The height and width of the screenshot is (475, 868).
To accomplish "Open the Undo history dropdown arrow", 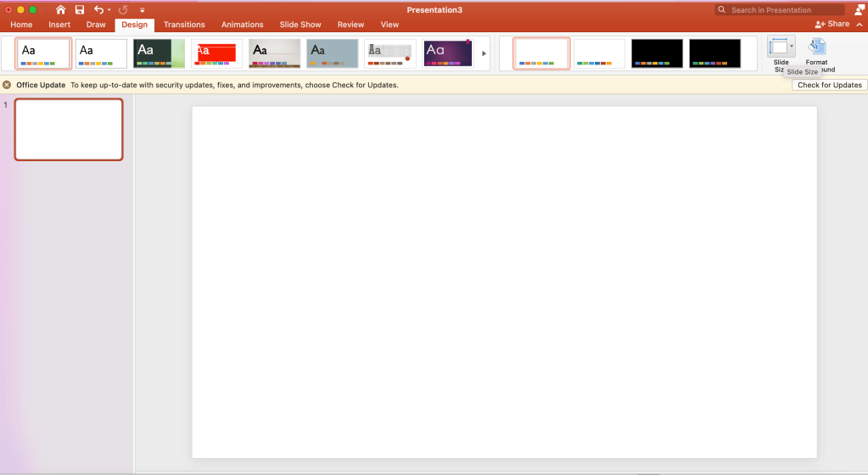I will point(109,10).
